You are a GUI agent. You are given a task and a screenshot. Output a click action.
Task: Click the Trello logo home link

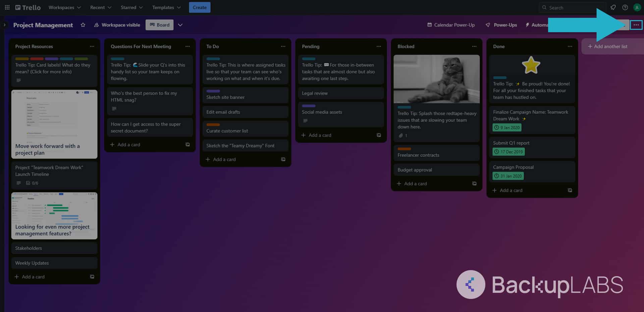pyautogui.click(x=28, y=7)
